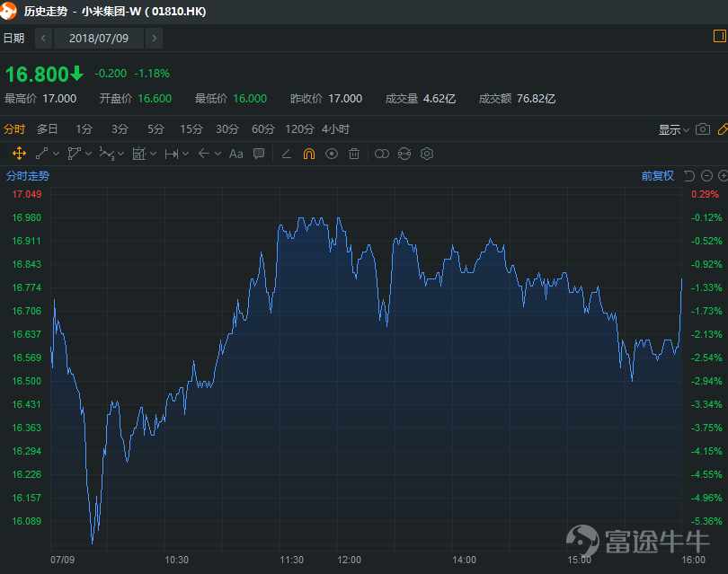Click the 0.29% percentage axis label

pyautogui.click(x=705, y=194)
